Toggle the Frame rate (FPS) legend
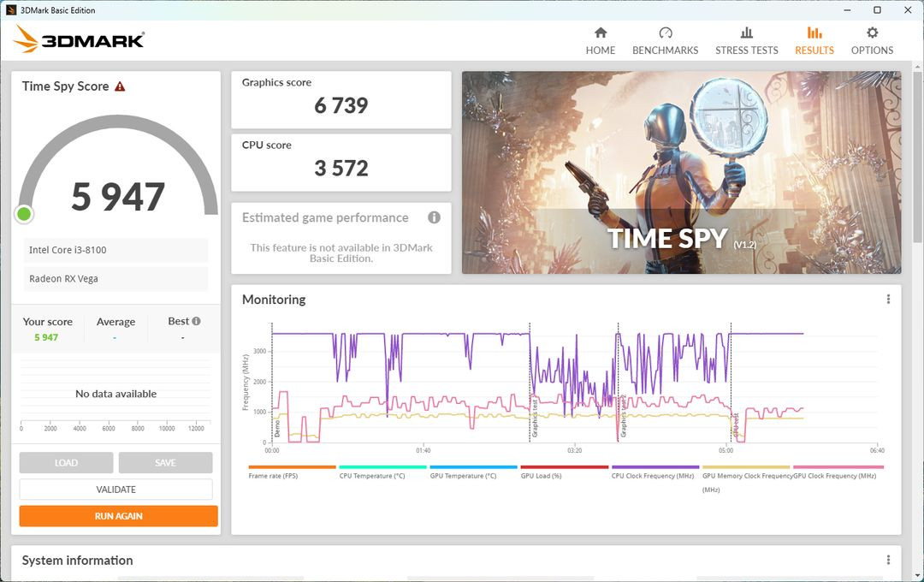This screenshot has height=582, width=924. pos(273,474)
